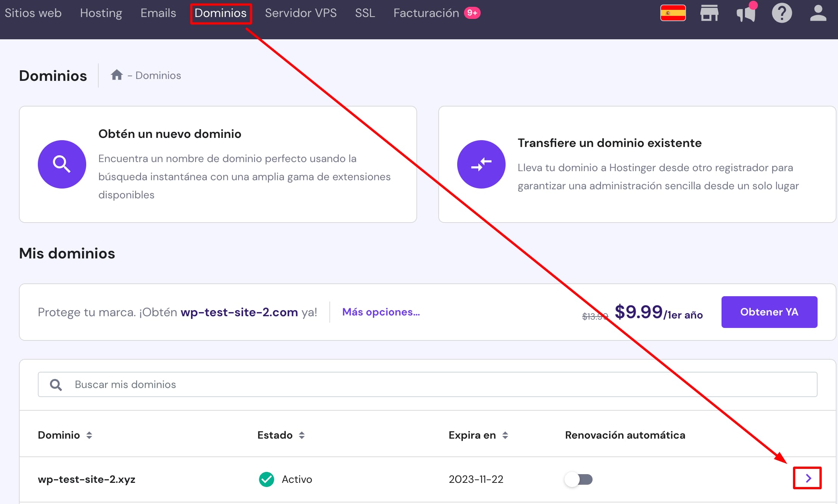This screenshot has height=504, width=838.
Task: Sort list by Estado column
Action: coord(301,435)
